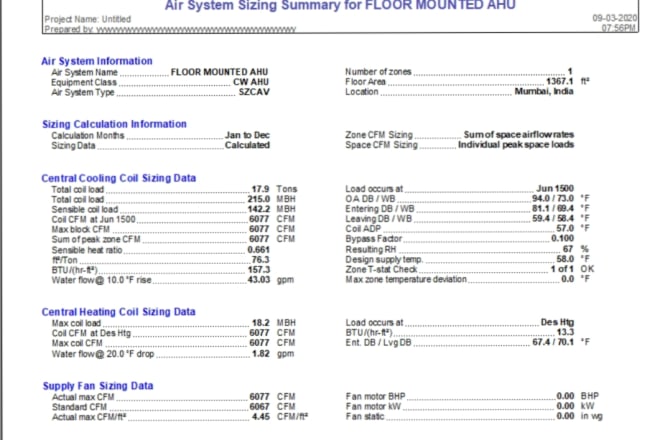
Task: Click the total coil load '215.0' MBH value
Action: click(x=258, y=199)
